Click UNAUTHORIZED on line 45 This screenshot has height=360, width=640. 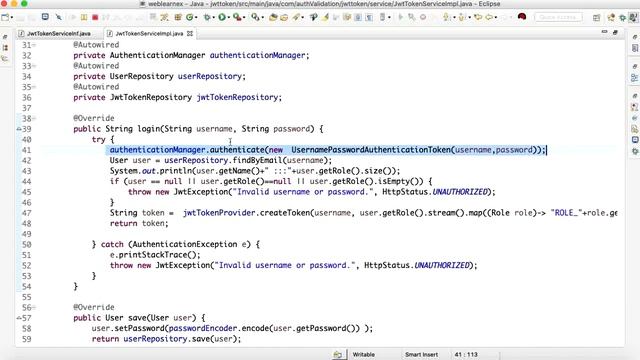point(460,192)
